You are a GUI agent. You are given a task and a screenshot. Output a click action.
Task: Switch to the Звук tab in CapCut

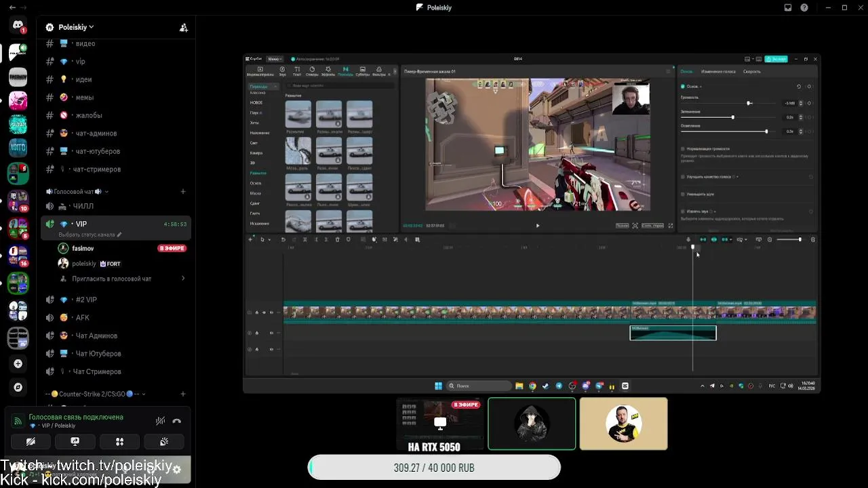(x=283, y=71)
